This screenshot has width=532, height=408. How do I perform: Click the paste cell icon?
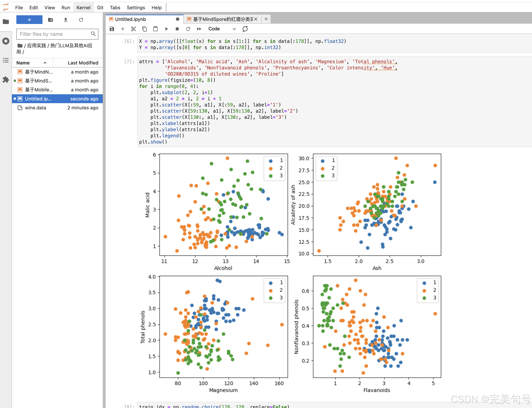[155, 29]
